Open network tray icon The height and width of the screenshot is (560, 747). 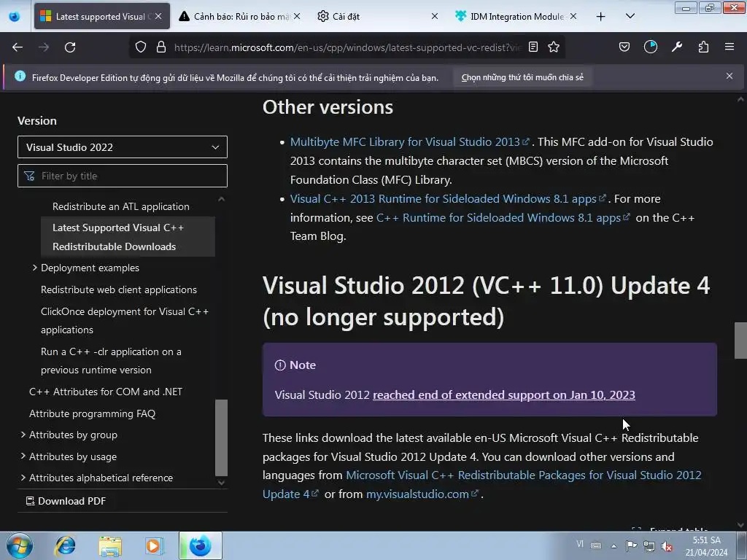click(649, 546)
